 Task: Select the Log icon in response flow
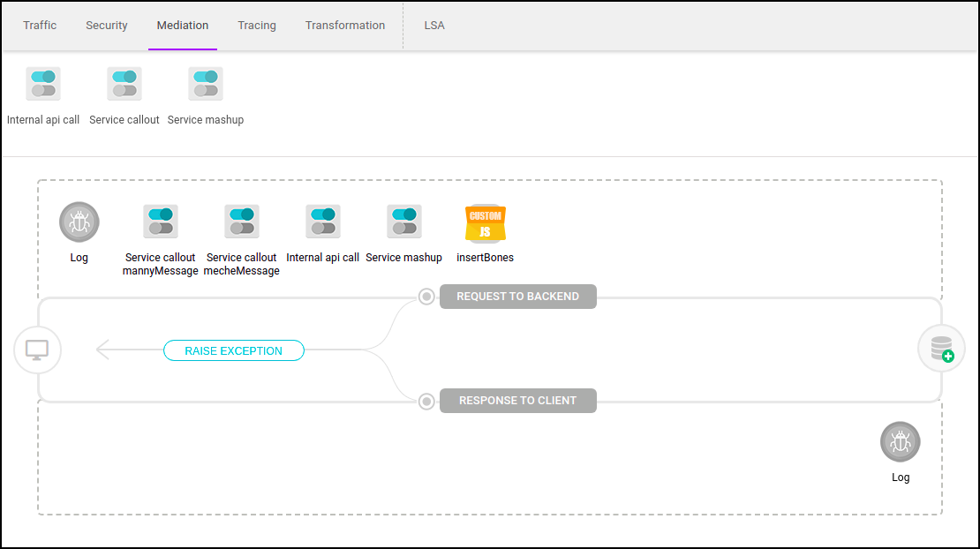[x=900, y=441]
